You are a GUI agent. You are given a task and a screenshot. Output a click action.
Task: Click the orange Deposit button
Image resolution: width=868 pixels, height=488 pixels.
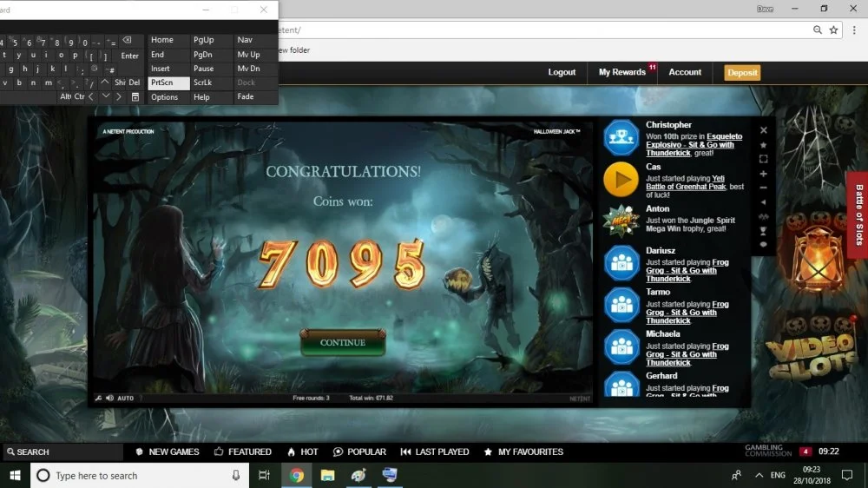click(x=742, y=73)
